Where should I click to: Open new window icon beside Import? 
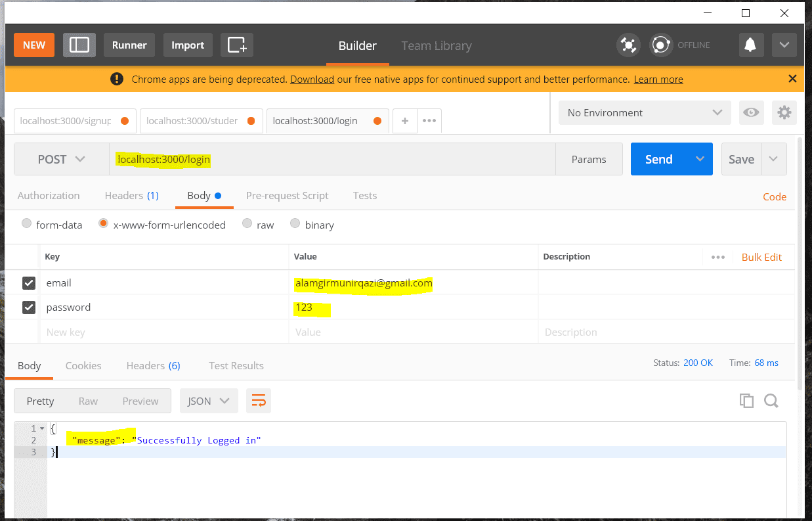[237, 45]
